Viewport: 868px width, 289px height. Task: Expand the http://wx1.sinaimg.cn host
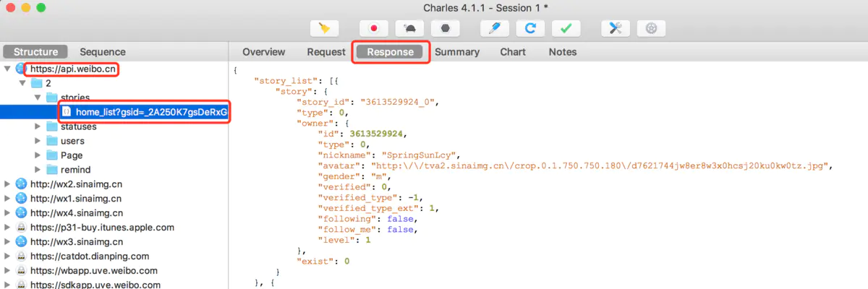coord(7,199)
